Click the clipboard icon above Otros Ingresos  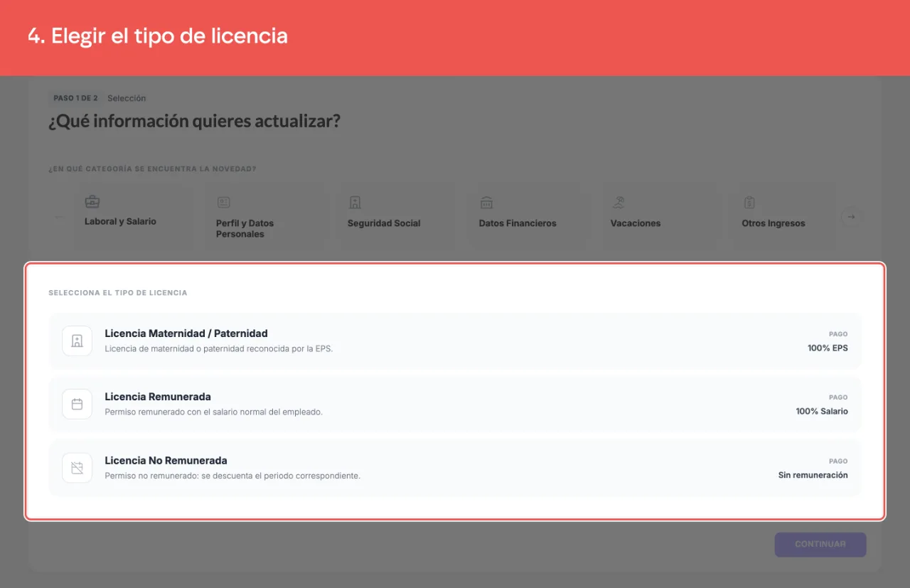749,203
